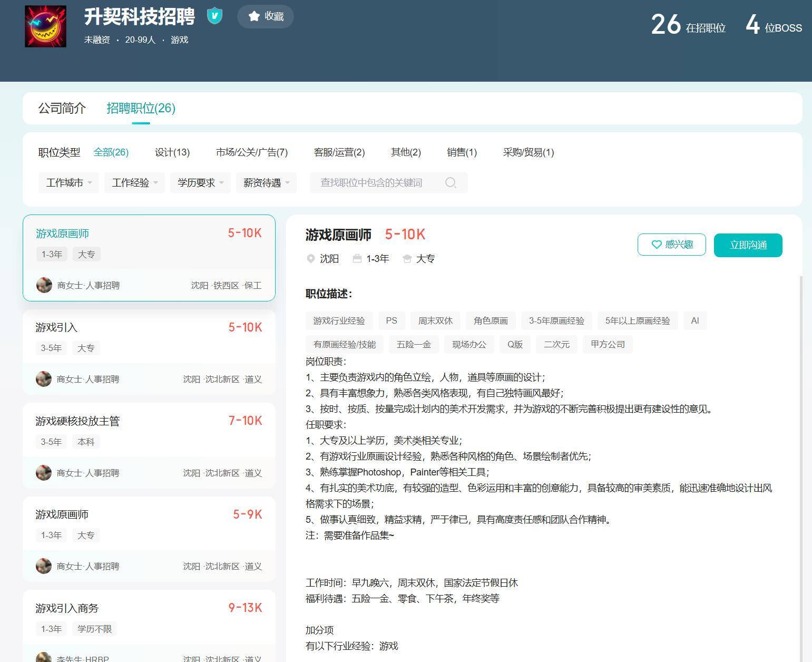
Task: Click the verified badge beside company name
Action: 214,16
